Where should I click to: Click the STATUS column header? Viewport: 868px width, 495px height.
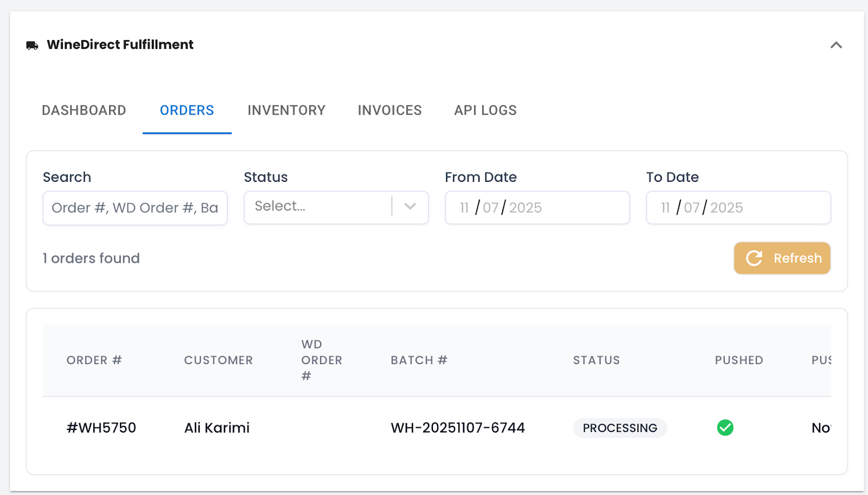point(596,360)
